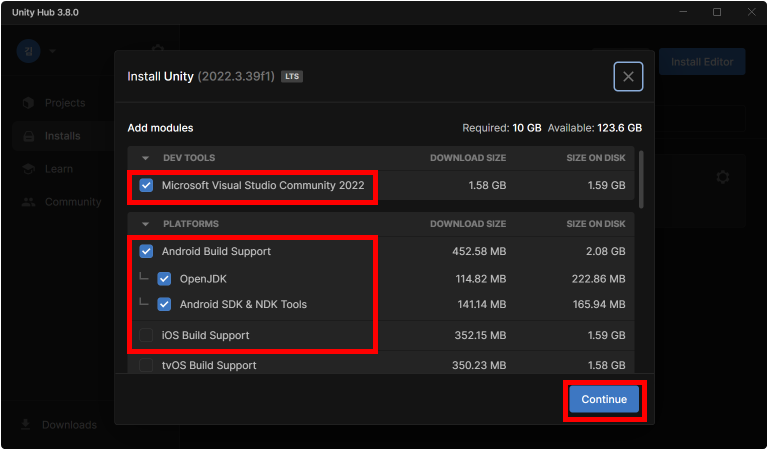Collapse the PLATFORMS section

click(x=145, y=224)
